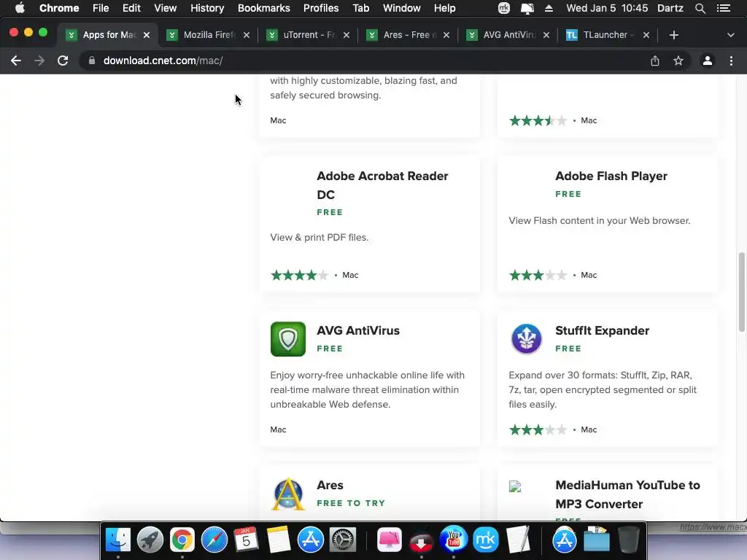Click the padlock site info icon
Screen dimensions: 747x560
92,61
